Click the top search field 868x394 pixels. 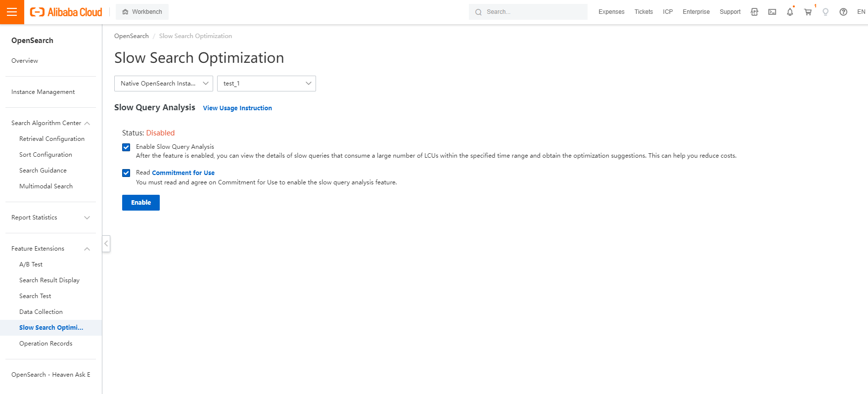click(528, 12)
